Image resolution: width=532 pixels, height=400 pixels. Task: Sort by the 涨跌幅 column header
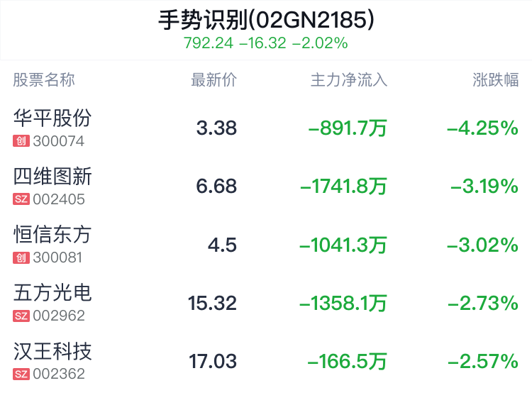coord(496,80)
